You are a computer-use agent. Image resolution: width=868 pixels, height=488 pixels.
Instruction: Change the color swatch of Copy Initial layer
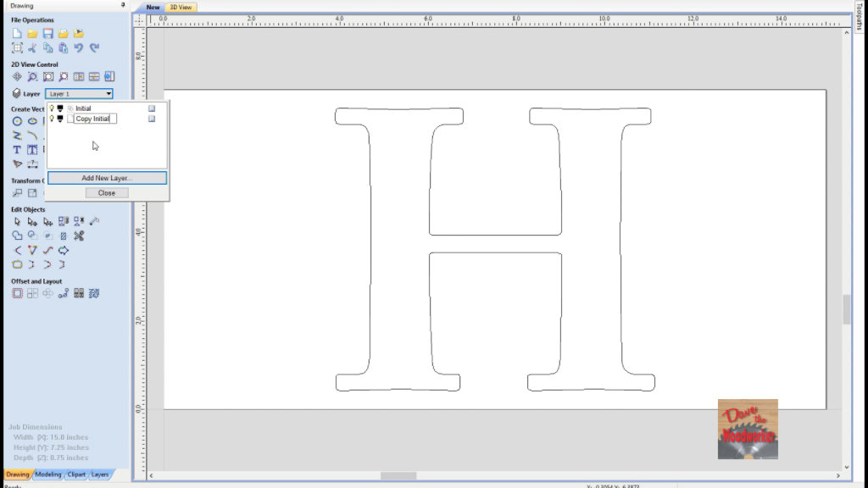[60, 119]
